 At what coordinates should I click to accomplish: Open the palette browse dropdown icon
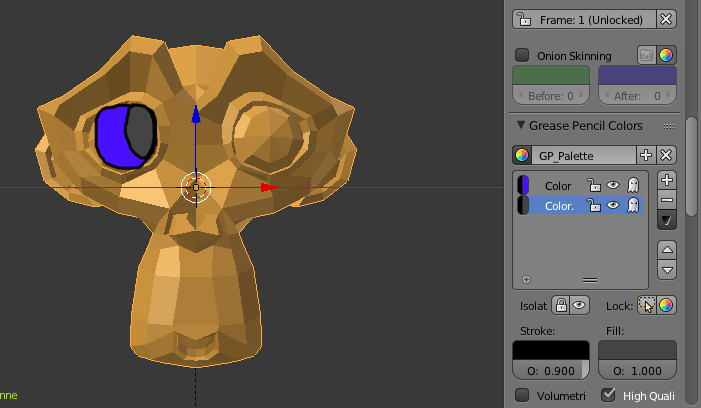(x=522, y=156)
